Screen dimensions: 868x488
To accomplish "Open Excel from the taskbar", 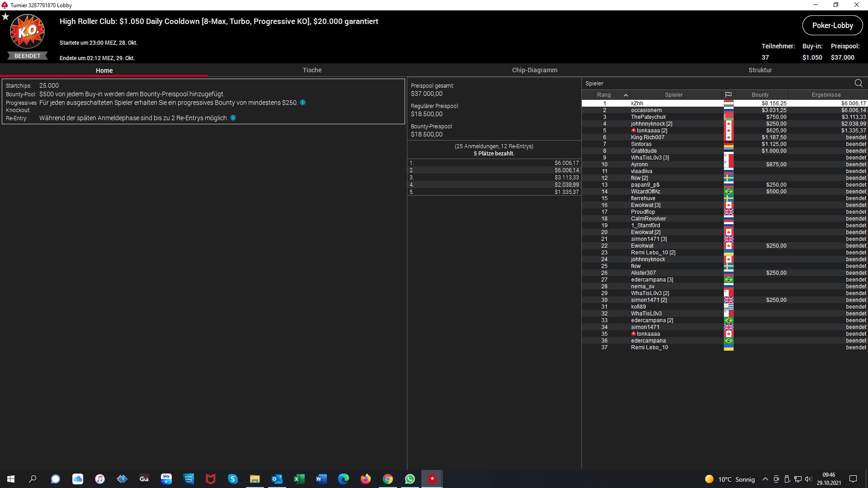I will [299, 479].
